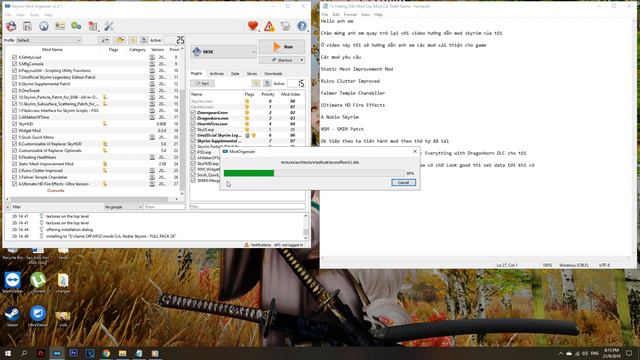640x360 pixels.
Task: Open the No groups dropdown
Action: point(123,207)
